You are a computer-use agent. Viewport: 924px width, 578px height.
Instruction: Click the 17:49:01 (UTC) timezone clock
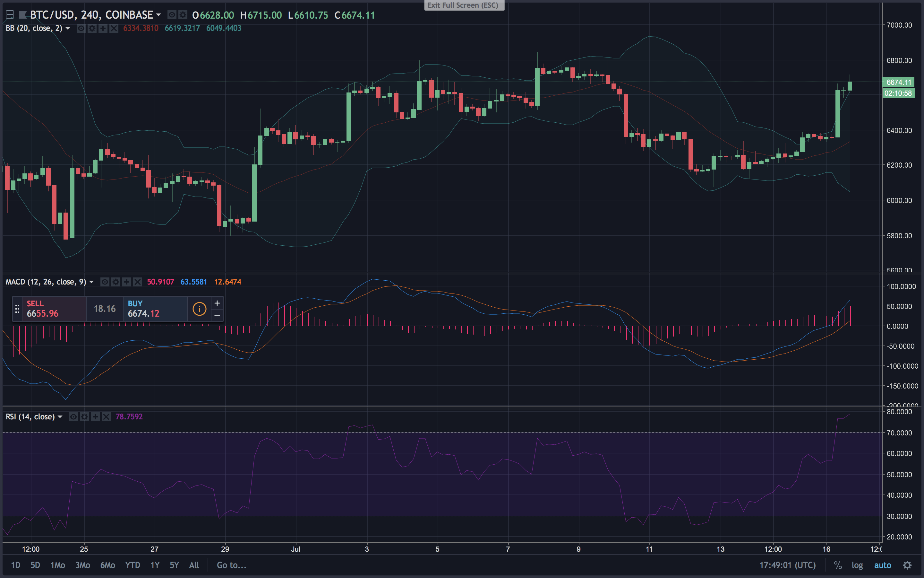[x=787, y=565]
